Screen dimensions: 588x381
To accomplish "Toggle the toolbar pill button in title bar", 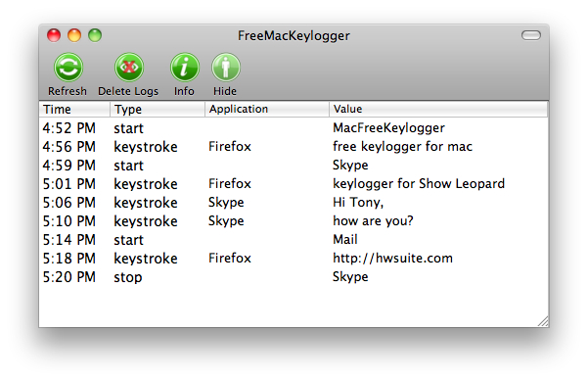I will [531, 35].
